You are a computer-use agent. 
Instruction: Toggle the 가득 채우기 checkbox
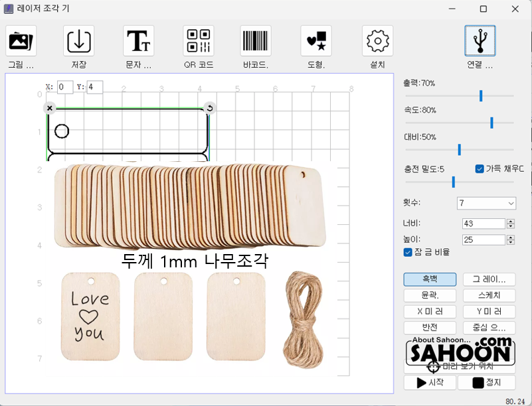pyautogui.click(x=480, y=169)
